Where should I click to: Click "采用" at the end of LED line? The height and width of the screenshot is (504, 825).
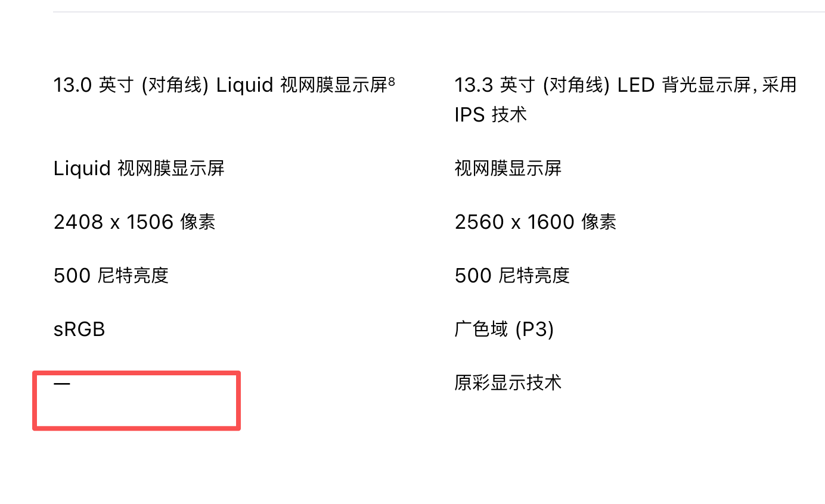coord(779,85)
